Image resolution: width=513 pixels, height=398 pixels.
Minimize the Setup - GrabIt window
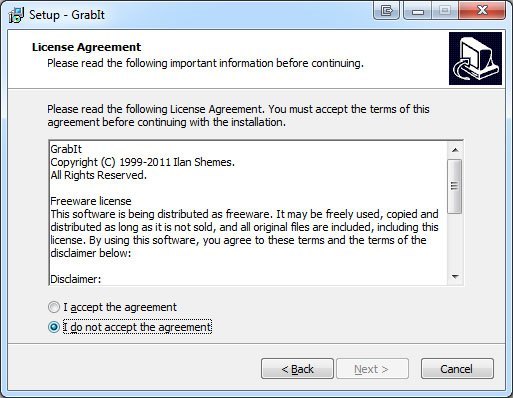point(418,11)
